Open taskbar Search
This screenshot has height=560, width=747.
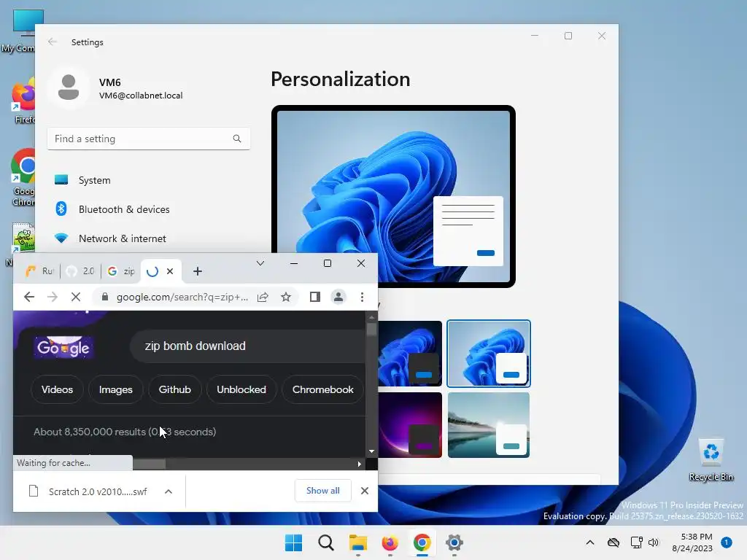(326, 542)
